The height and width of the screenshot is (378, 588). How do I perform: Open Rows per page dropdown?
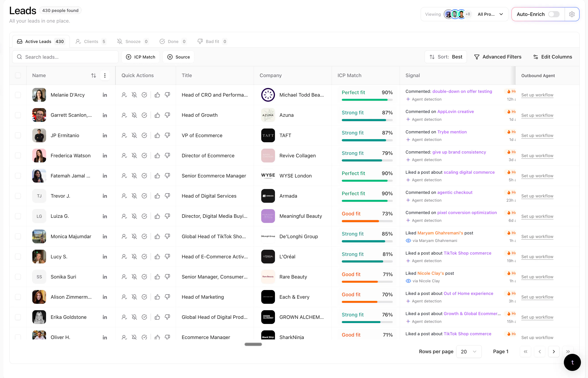click(469, 351)
